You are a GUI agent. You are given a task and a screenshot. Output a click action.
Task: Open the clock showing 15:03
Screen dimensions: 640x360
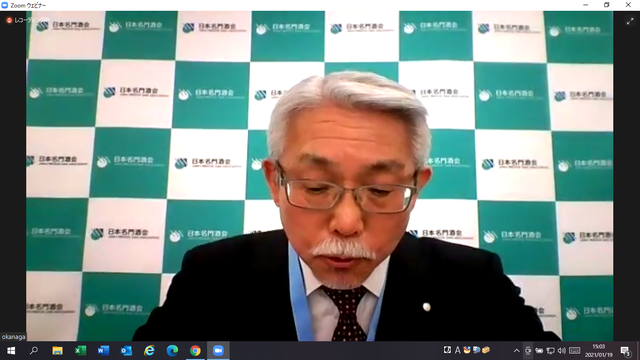pos(599,351)
